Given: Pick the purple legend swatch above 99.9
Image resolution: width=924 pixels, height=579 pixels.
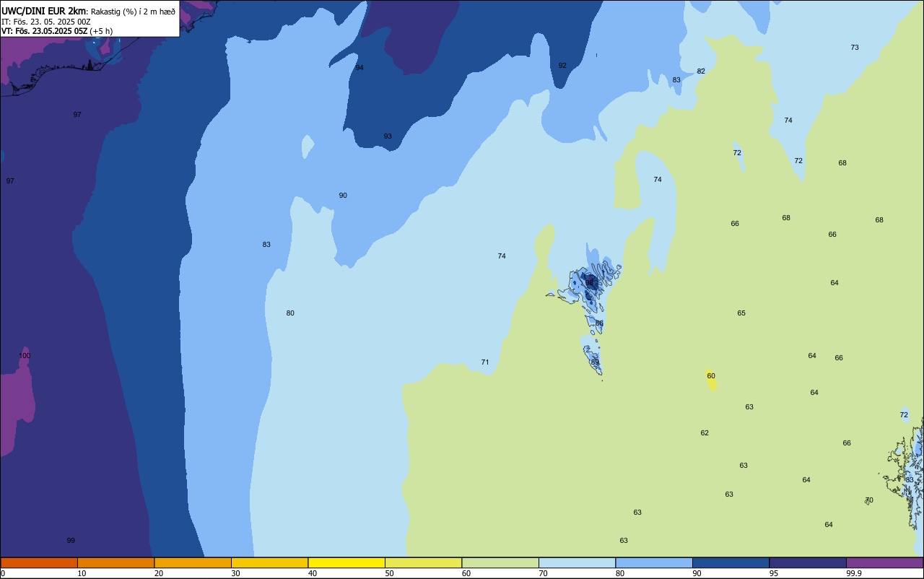Looking at the screenshot, I should tap(884, 562).
